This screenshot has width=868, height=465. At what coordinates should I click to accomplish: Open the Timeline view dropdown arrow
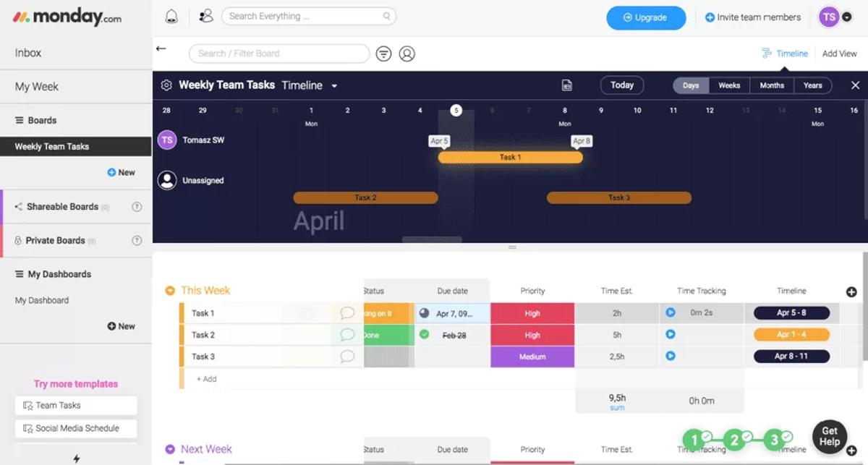pos(334,86)
